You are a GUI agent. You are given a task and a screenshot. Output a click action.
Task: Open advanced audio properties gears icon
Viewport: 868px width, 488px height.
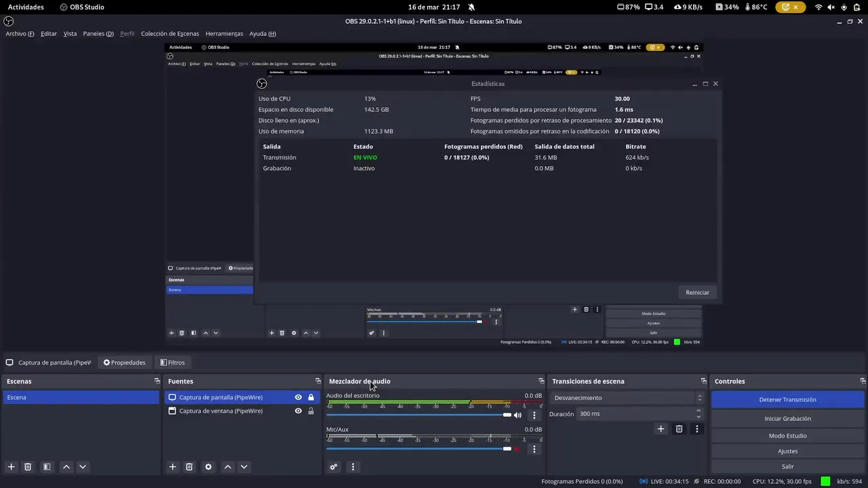pyautogui.click(x=334, y=466)
